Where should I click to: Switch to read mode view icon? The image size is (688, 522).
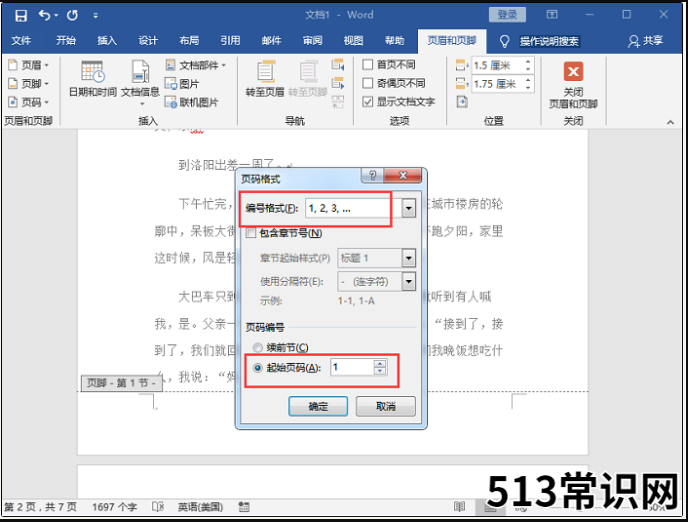459,507
